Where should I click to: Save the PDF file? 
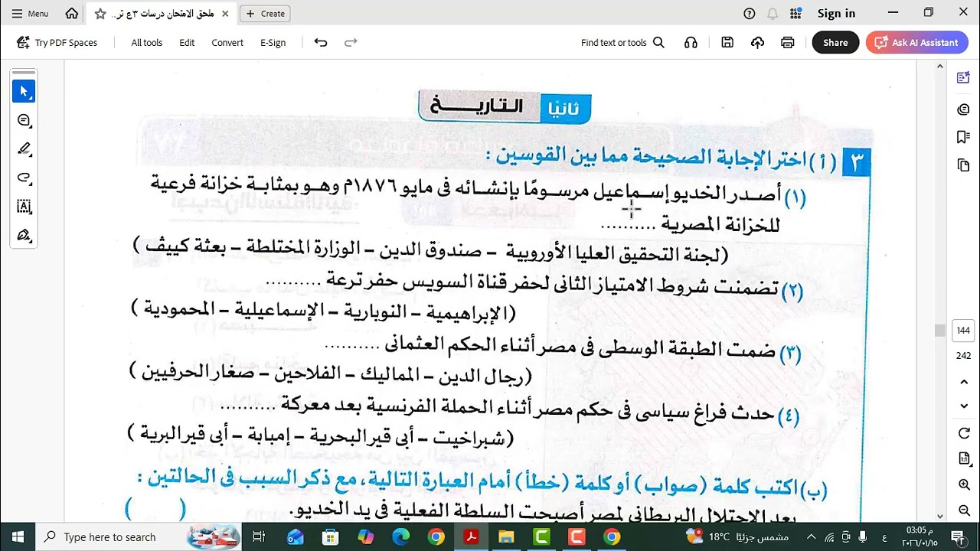click(727, 43)
